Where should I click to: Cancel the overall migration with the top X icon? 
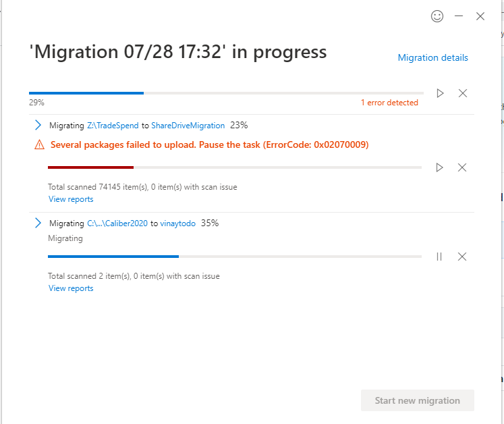(x=463, y=93)
